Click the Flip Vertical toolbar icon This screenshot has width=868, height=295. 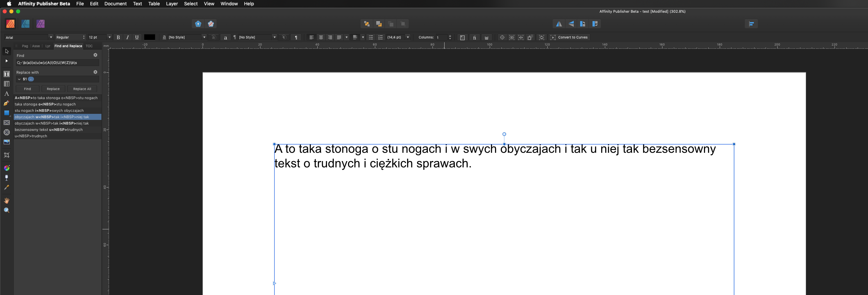[x=571, y=23]
